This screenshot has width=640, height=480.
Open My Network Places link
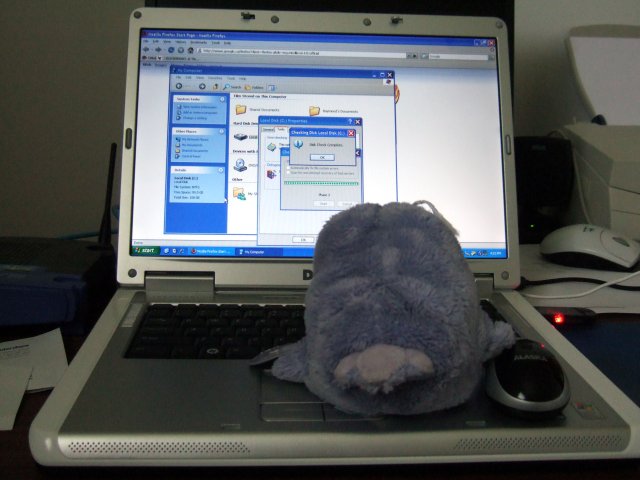click(x=193, y=139)
